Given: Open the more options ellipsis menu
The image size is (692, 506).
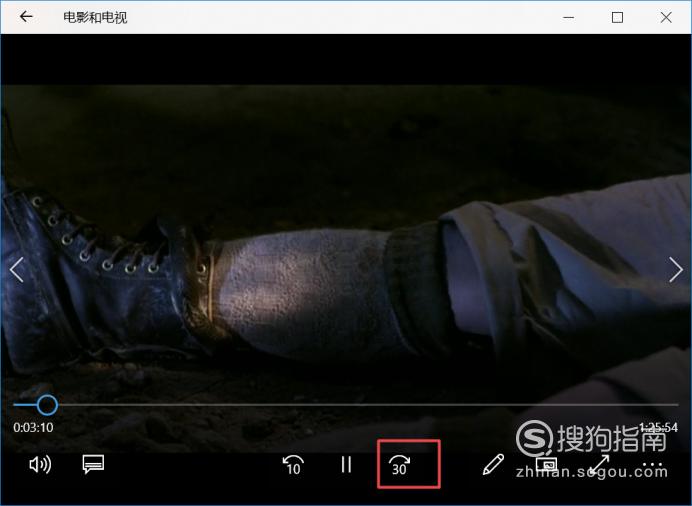Looking at the screenshot, I should click(x=652, y=465).
